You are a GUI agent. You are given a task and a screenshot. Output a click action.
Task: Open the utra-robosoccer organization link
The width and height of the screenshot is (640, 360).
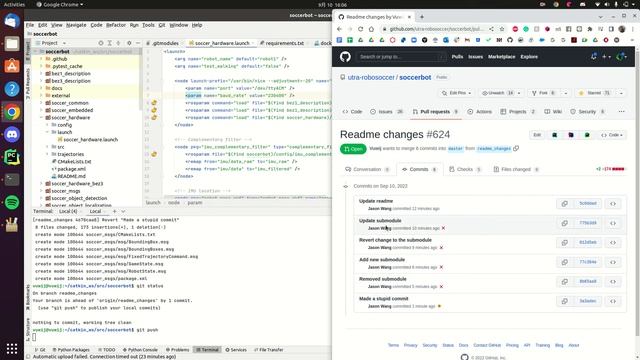point(371,77)
